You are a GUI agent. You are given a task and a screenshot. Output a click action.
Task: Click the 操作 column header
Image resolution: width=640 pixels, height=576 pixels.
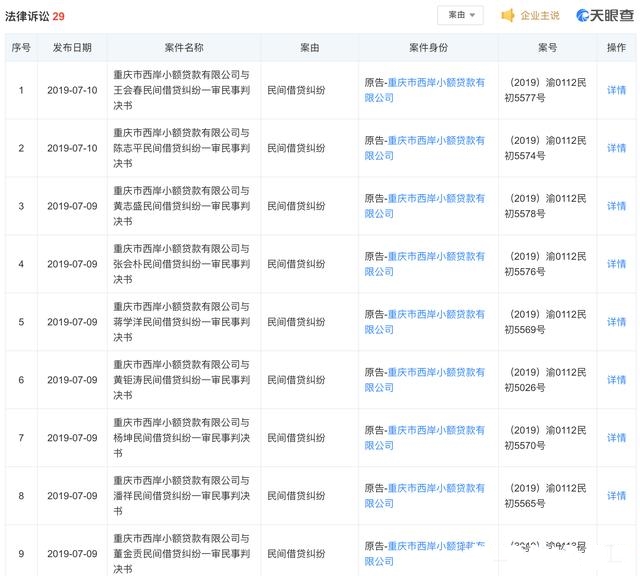point(616,48)
